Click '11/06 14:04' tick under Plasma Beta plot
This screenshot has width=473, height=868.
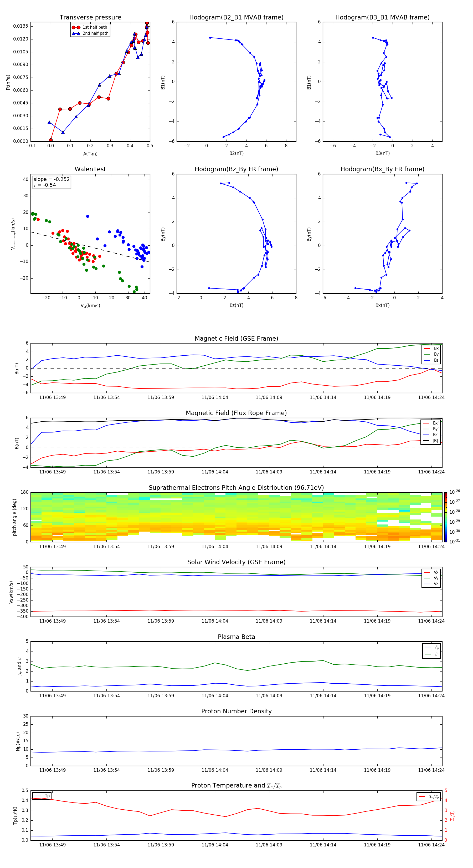pyautogui.click(x=215, y=695)
